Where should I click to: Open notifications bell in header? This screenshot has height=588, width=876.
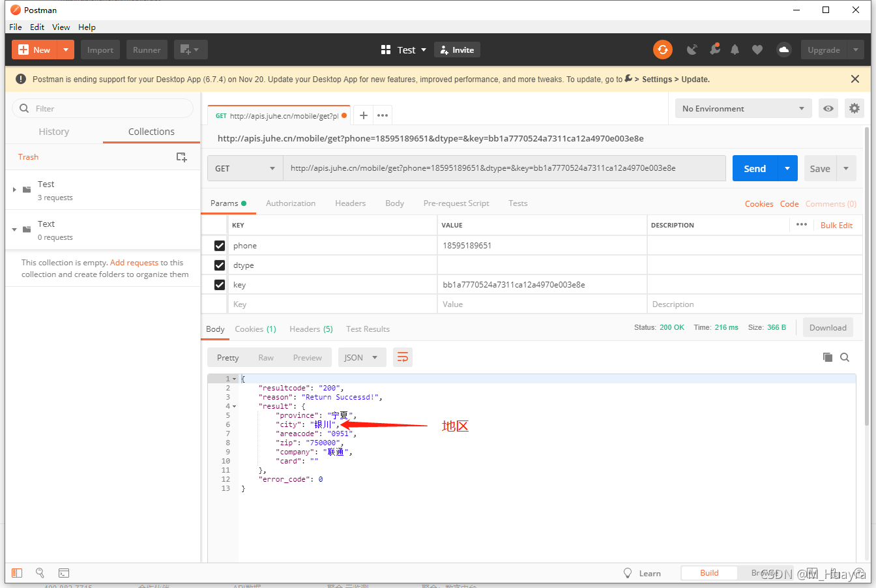click(735, 50)
